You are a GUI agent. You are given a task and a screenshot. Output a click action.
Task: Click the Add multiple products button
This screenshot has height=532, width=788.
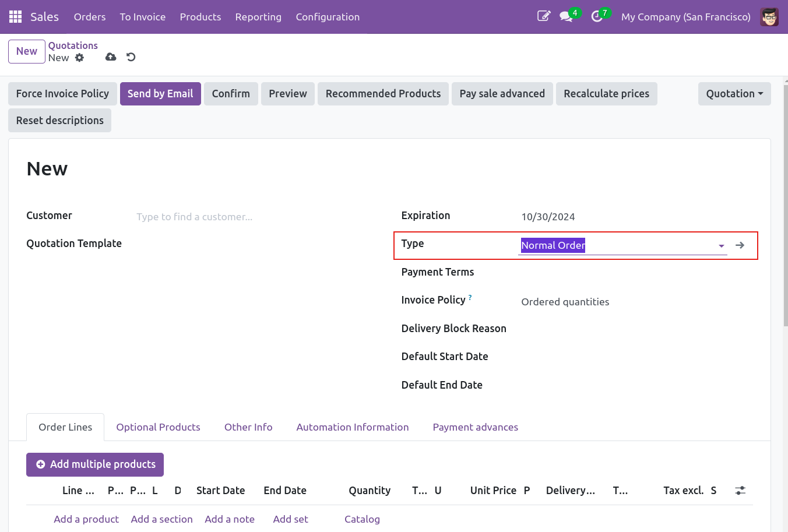[95, 464]
